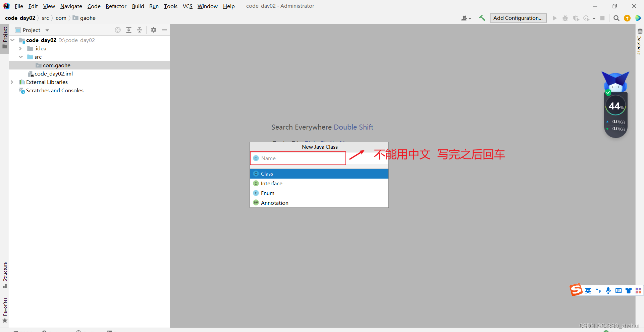Hide the Project panel with minus icon
644x332 pixels.
pos(164,30)
